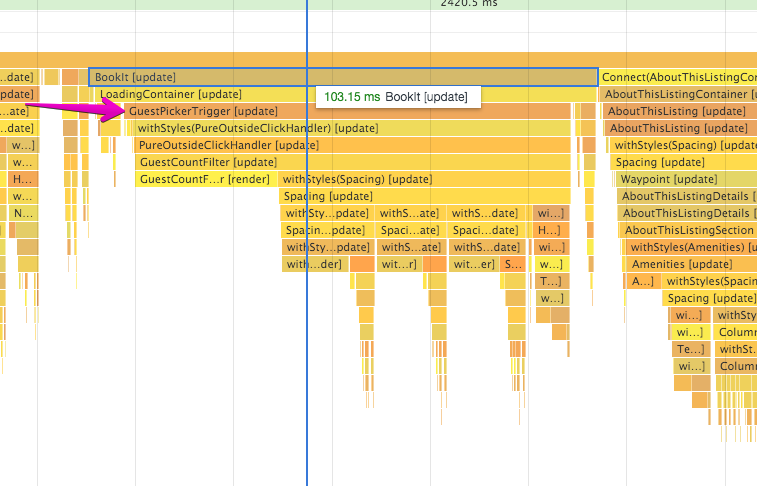This screenshot has height=486, width=757.
Task: Click the GuestCountFilter [update] bar
Action: (353, 162)
